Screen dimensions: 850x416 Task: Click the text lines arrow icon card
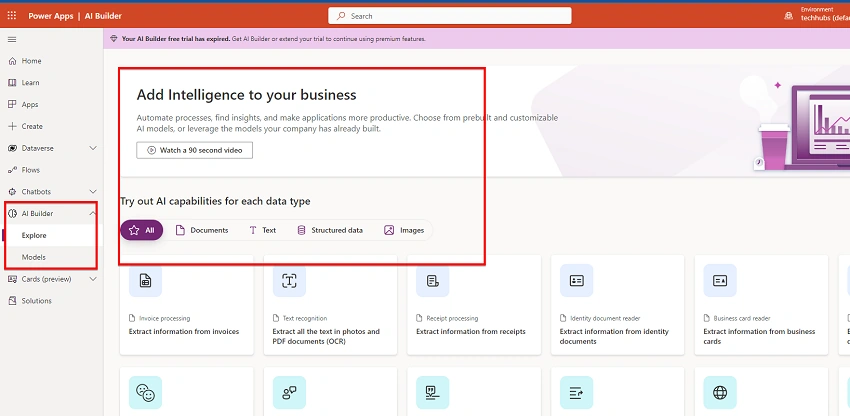576,392
